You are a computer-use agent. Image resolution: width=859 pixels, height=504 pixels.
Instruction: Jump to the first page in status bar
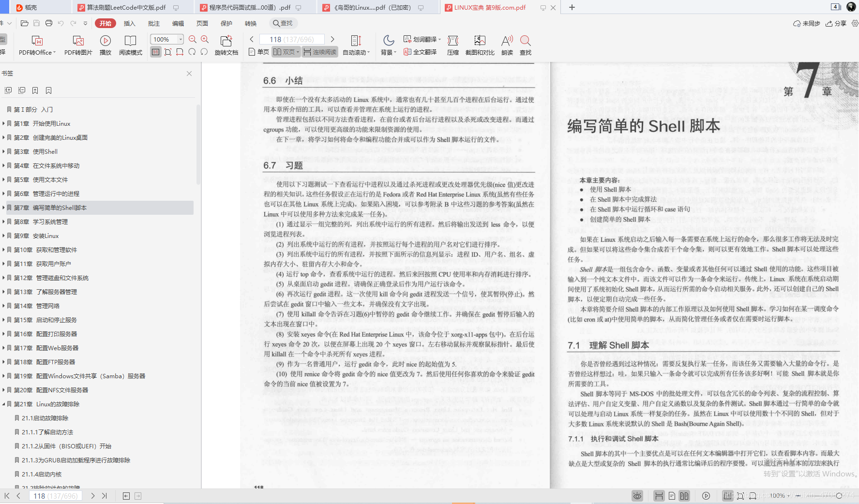coord(7,496)
